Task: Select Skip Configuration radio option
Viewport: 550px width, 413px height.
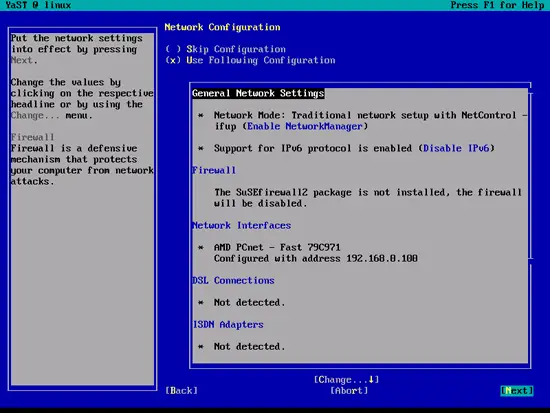Action: tap(226, 49)
